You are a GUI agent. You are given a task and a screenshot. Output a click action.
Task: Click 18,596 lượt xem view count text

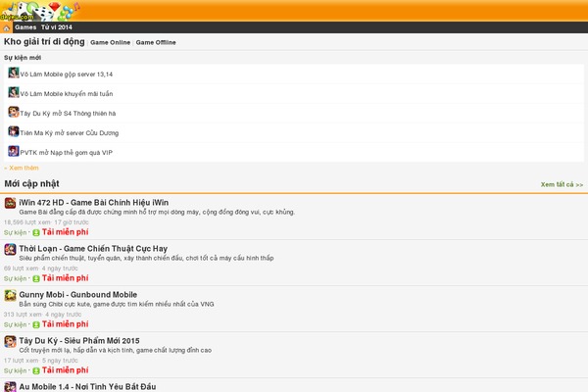pos(27,222)
